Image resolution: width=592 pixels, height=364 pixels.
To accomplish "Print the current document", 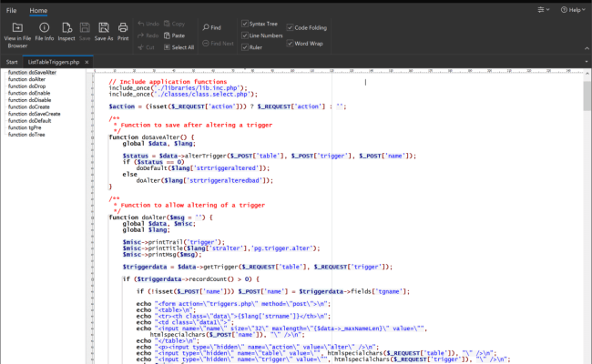I will coord(123,32).
